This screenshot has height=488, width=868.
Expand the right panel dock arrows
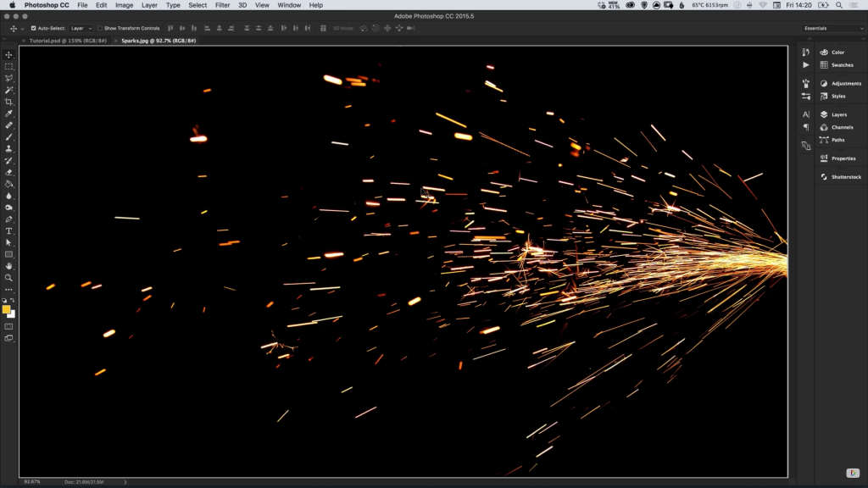(x=862, y=39)
